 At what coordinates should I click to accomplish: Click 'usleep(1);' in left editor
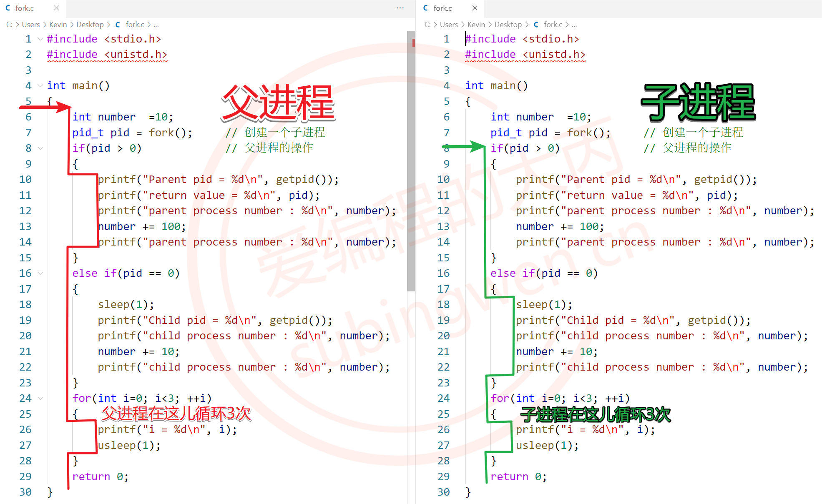(129, 445)
